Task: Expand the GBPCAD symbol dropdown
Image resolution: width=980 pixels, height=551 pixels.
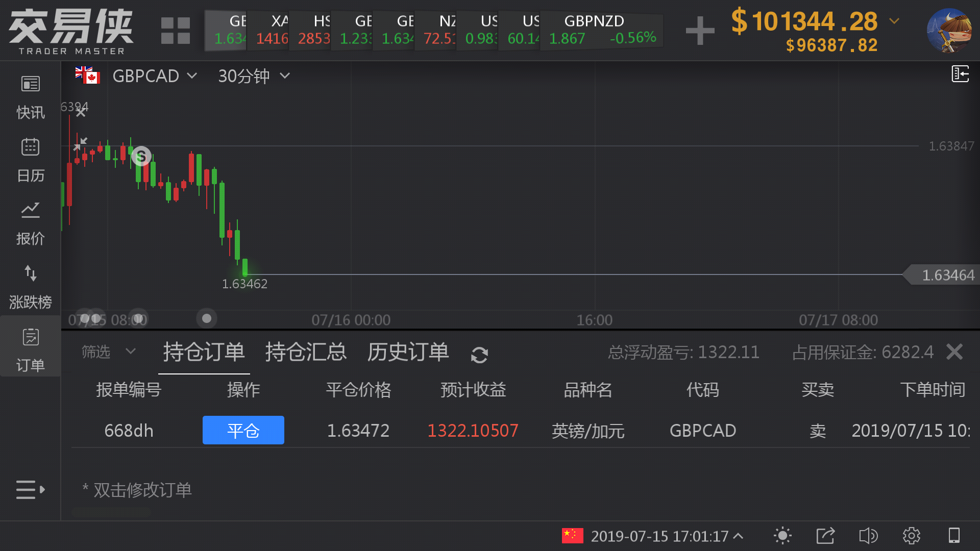Action: 153,76
